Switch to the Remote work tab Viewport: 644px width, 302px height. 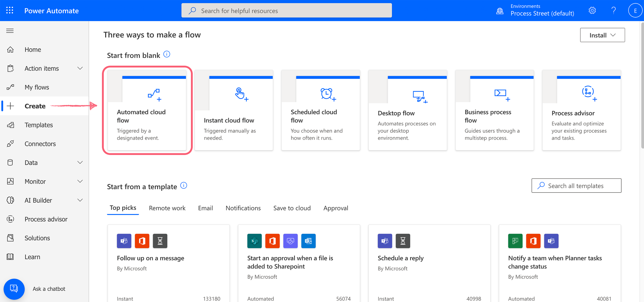click(167, 208)
